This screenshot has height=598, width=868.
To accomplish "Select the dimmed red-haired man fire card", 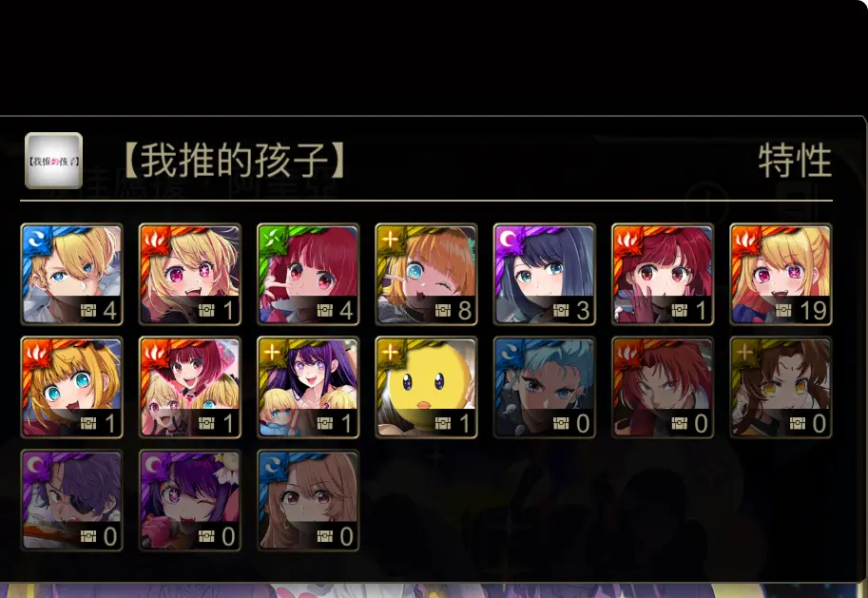I will [663, 388].
